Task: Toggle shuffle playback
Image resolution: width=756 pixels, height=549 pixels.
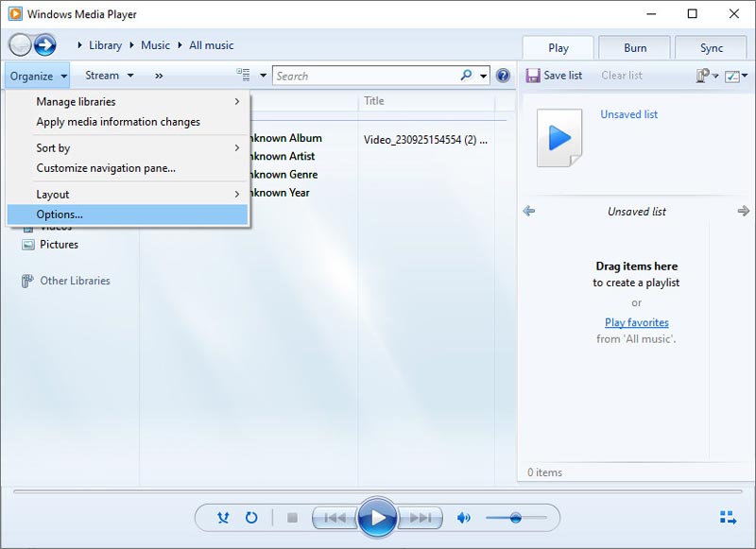Action: coord(223,518)
